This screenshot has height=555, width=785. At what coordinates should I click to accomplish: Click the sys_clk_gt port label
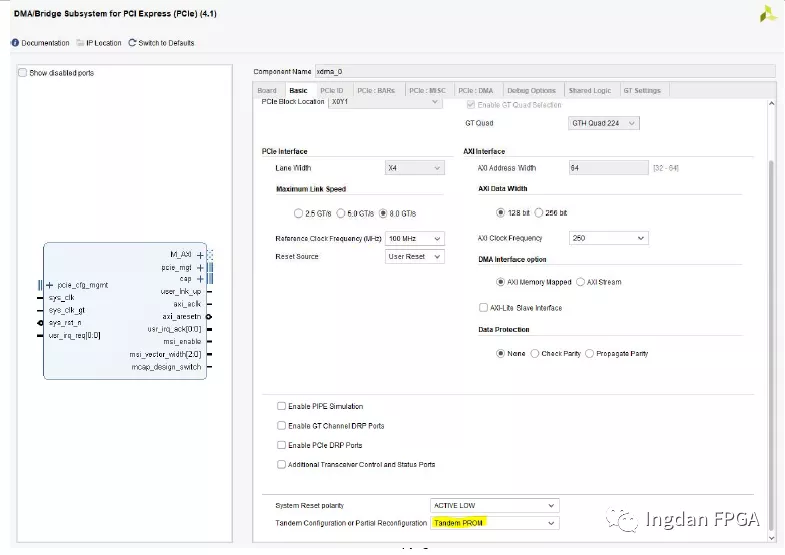tap(67, 310)
